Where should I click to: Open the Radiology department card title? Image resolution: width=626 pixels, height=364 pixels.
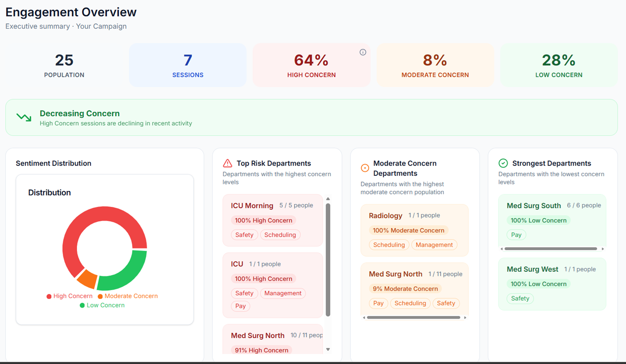click(x=386, y=215)
